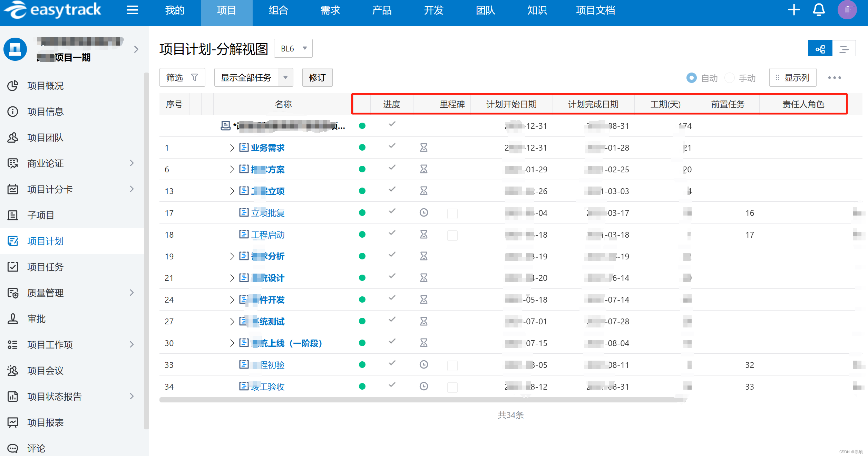Open the notification bell
The width and height of the screenshot is (868, 457).
[x=819, y=10]
